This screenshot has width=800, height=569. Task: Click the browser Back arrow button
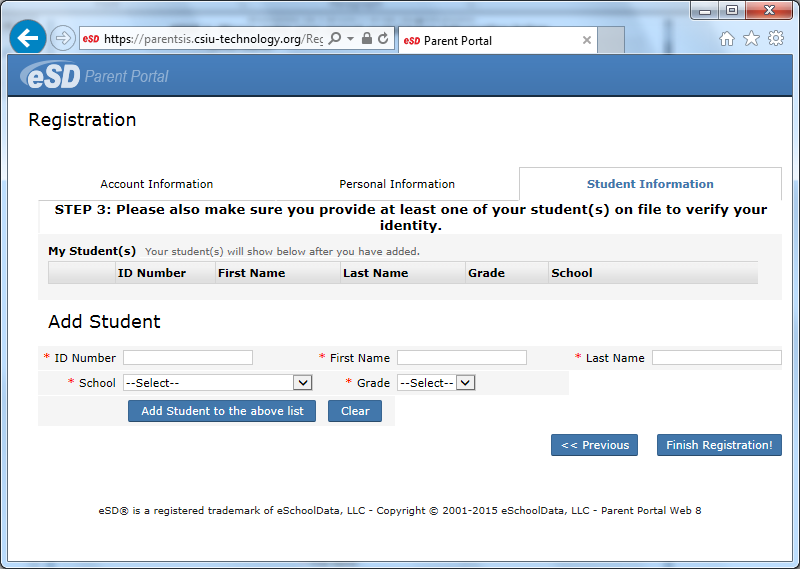28,37
